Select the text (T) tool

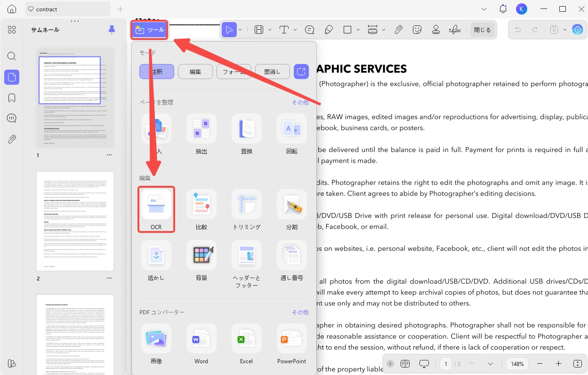pos(284,30)
